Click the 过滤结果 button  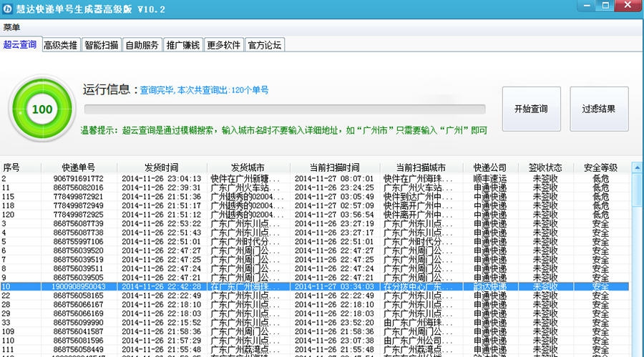[599, 109]
